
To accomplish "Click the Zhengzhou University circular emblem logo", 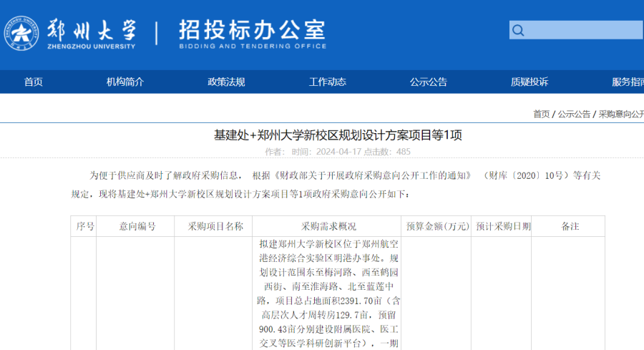I will (x=22, y=33).
